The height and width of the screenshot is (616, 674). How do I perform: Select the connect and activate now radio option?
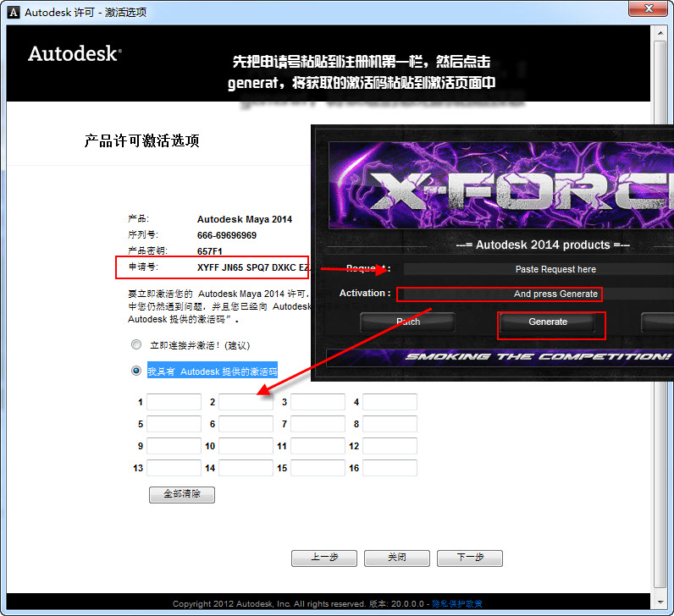136,344
